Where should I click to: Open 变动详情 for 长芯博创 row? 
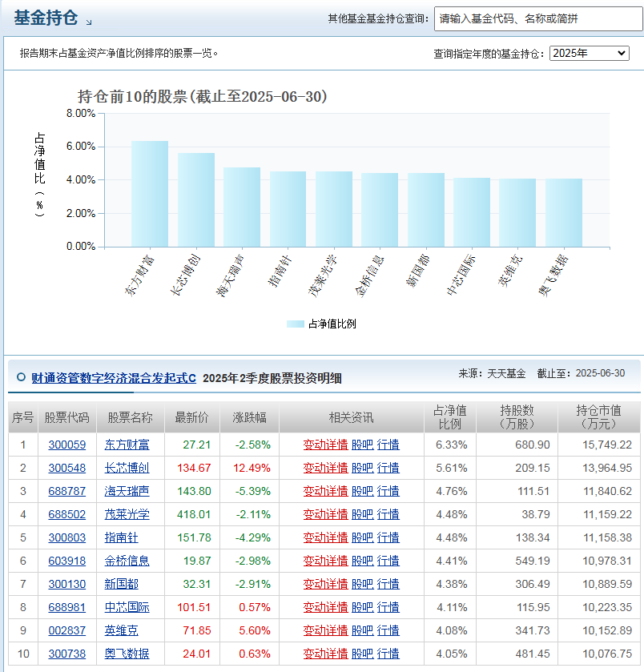(x=326, y=468)
